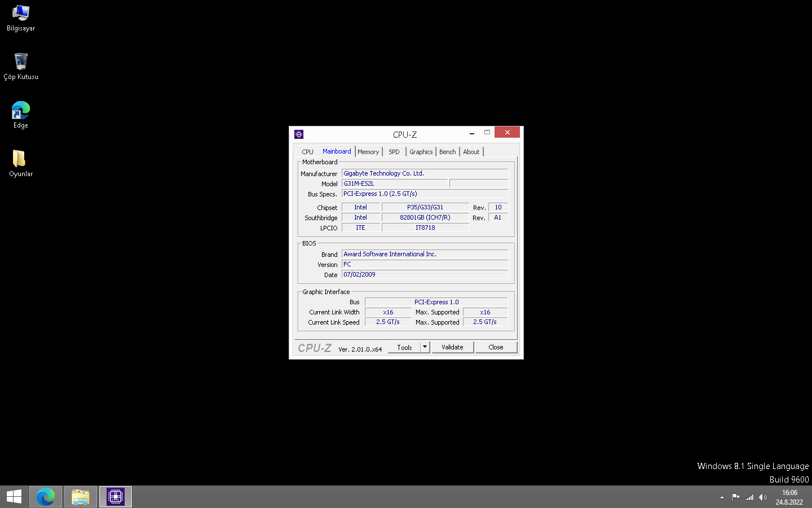Open volume speaker tray icon
This screenshot has height=508, width=812.
[763, 497]
